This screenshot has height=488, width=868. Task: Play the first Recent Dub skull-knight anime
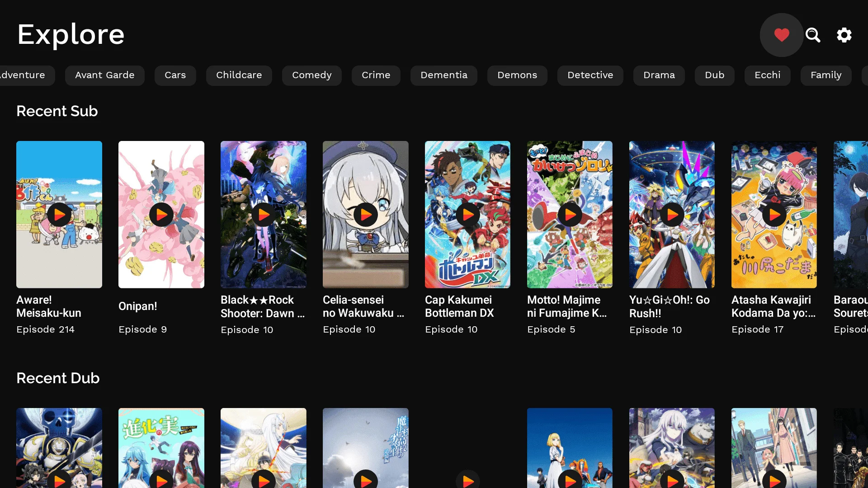click(59, 481)
